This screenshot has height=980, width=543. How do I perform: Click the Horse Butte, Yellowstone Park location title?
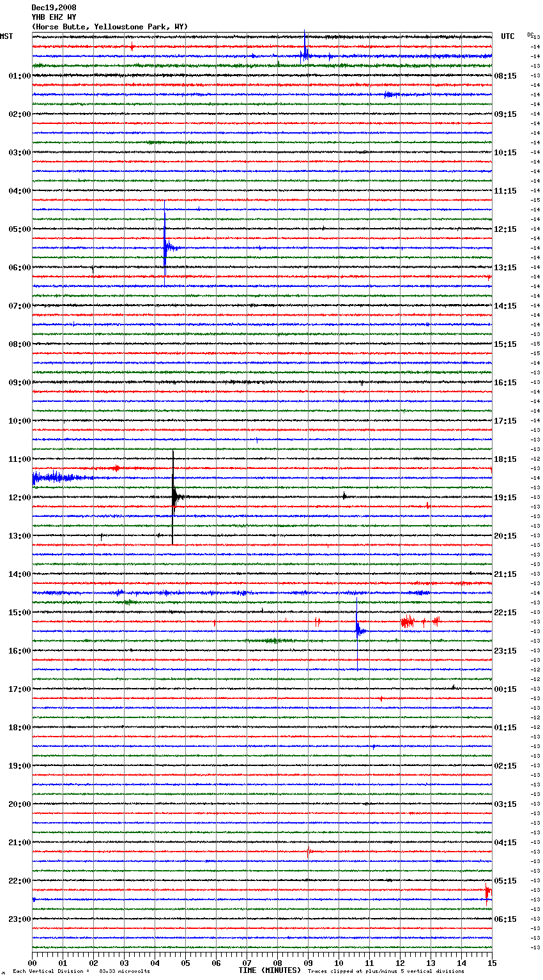tap(110, 27)
